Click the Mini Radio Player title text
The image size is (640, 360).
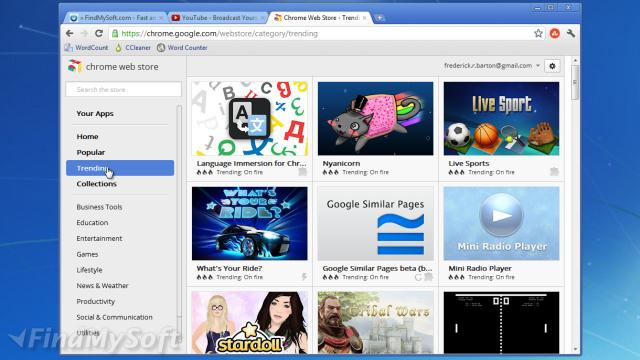tap(480, 268)
